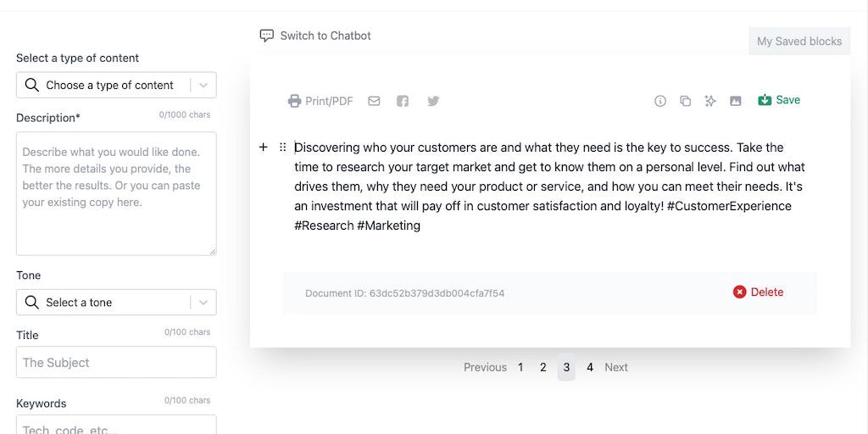Share the block via email icon
868x434 pixels.
coord(374,101)
